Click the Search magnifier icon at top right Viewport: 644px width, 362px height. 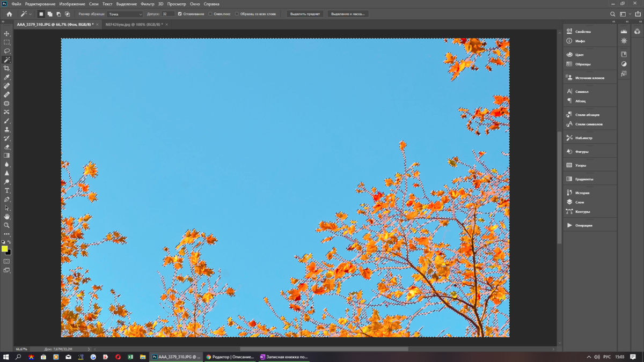(x=612, y=14)
